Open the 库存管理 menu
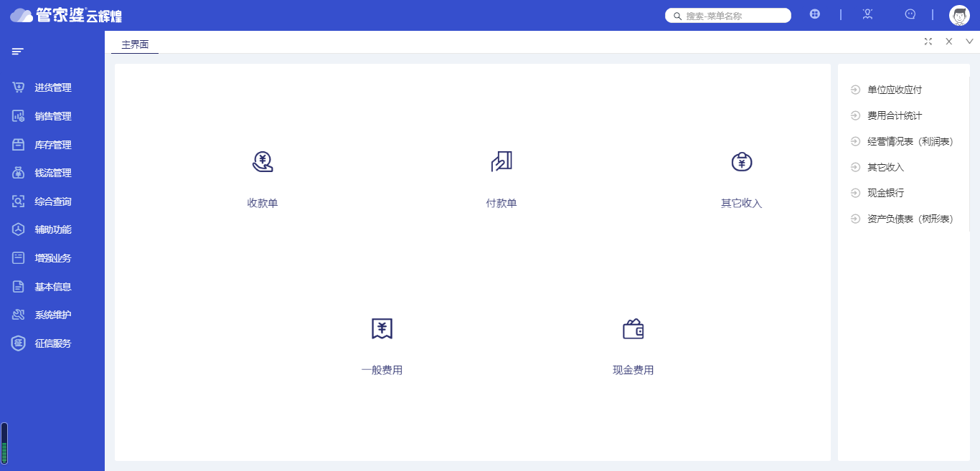The height and width of the screenshot is (471, 980). pyautogui.click(x=52, y=145)
